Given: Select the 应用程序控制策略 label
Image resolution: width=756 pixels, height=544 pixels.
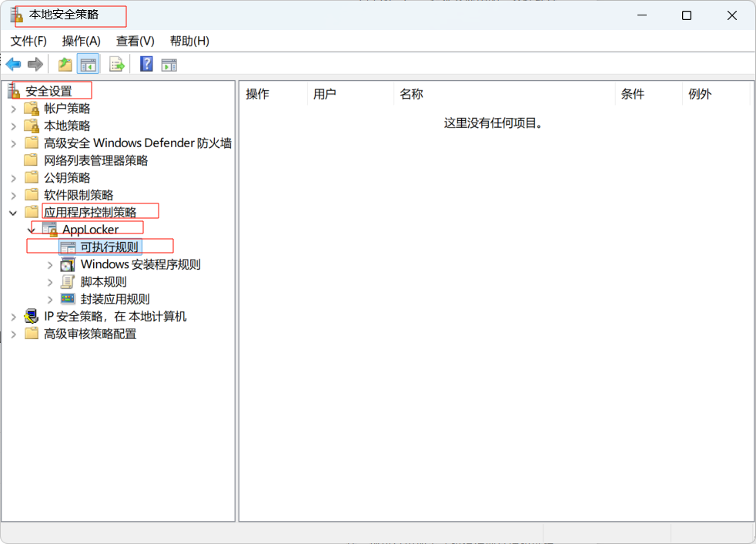Looking at the screenshot, I should tap(90, 213).
